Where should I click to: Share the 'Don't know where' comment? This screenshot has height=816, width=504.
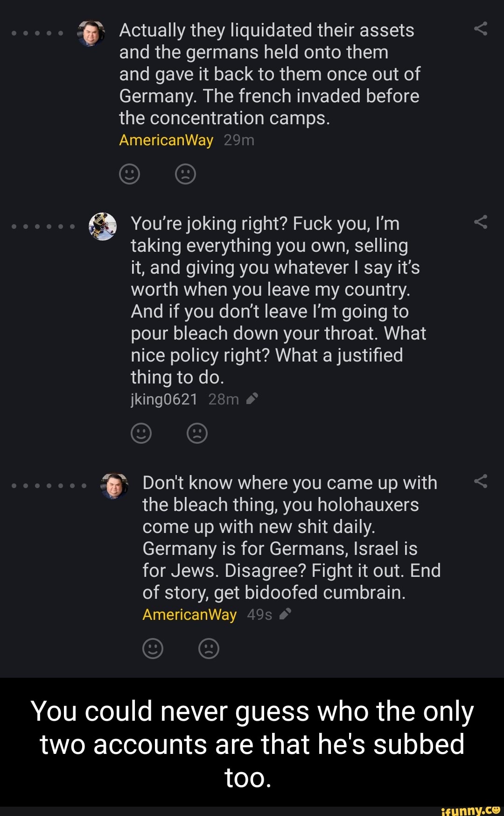(481, 481)
